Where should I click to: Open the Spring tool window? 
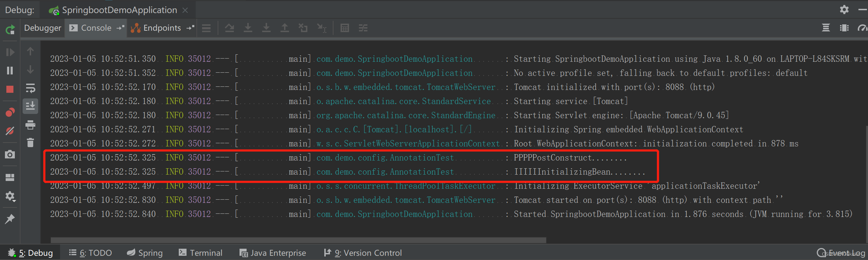145,253
